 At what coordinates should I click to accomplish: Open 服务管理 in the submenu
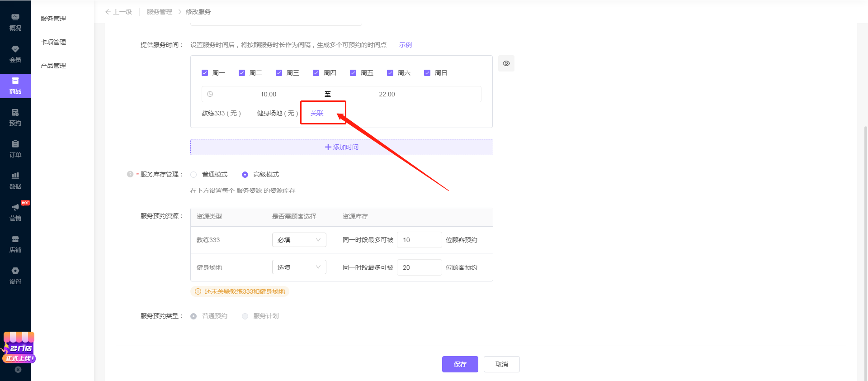tap(53, 19)
